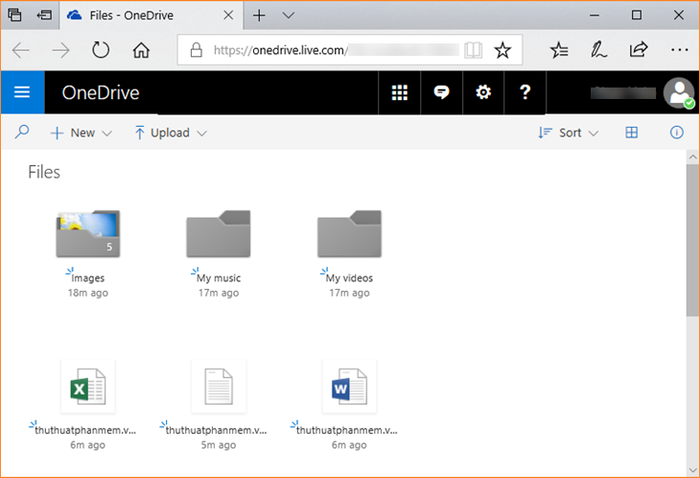The height and width of the screenshot is (478, 700).
Task: Click the search magnifier icon
Action: (x=22, y=132)
